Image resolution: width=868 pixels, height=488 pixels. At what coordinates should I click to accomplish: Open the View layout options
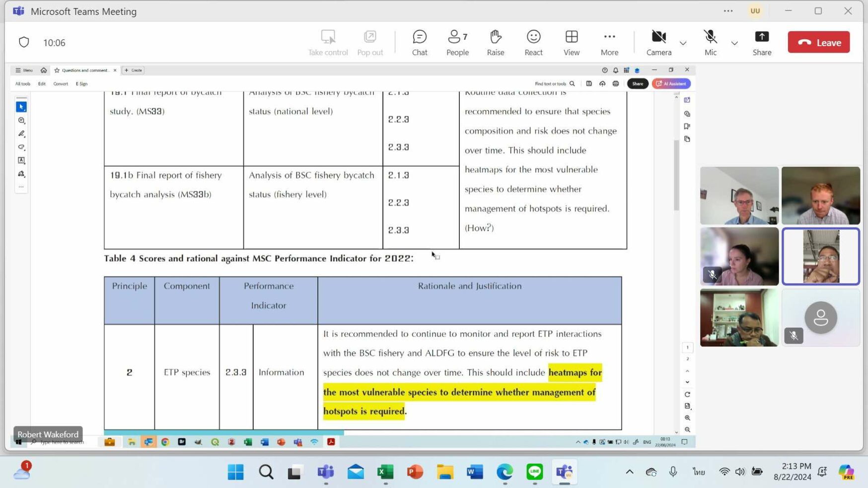tap(571, 42)
